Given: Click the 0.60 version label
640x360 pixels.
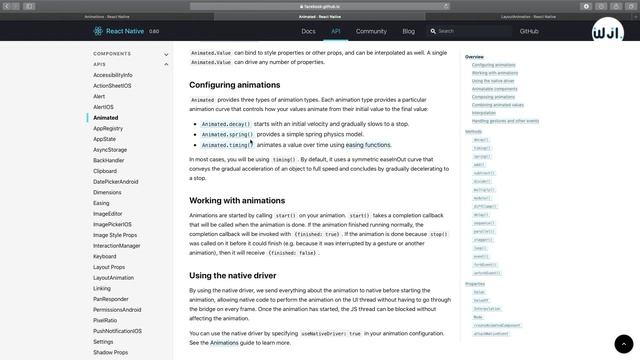Looking at the screenshot, I should pyautogui.click(x=154, y=31).
